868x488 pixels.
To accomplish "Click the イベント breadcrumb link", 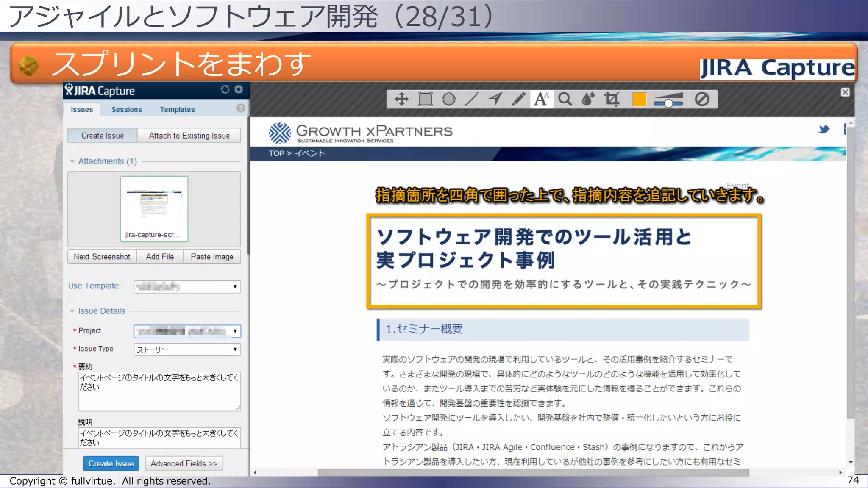I will (x=310, y=153).
